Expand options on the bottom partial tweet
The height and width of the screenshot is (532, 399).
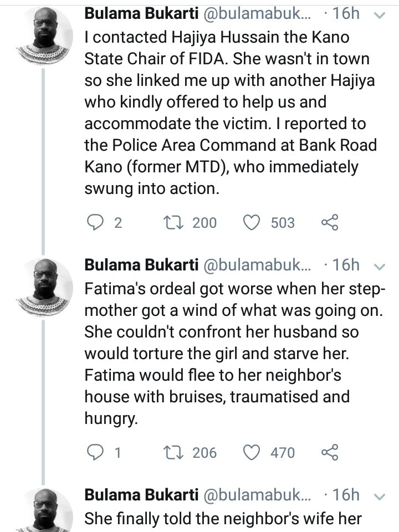tap(380, 495)
